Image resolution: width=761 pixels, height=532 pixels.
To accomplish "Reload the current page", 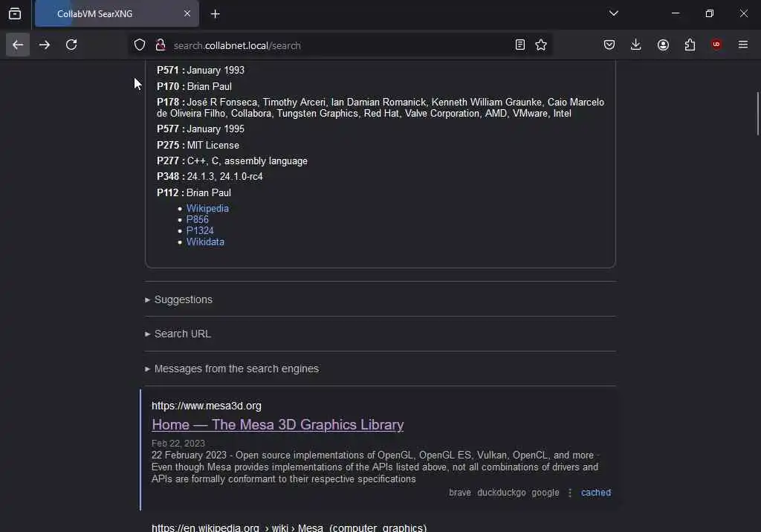I will [71, 45].
